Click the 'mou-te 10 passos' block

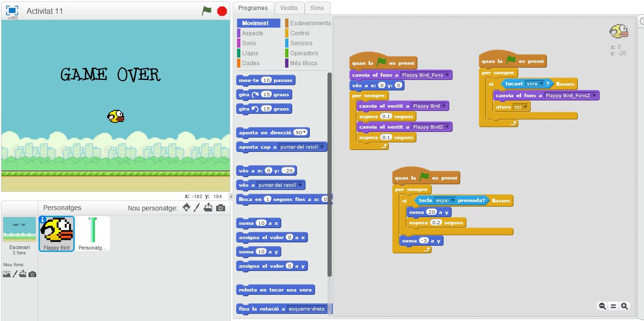click(266, 80)
